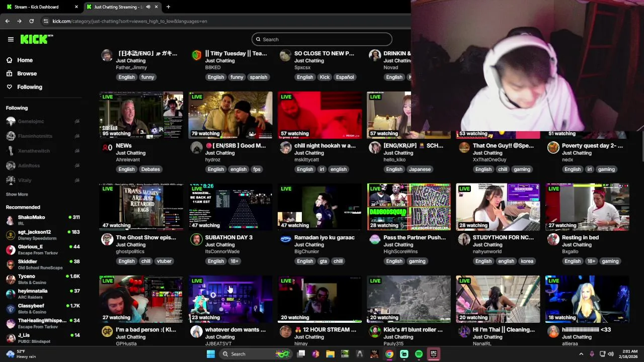Open Browse in sidebar
644x362 pixels.
27,73
